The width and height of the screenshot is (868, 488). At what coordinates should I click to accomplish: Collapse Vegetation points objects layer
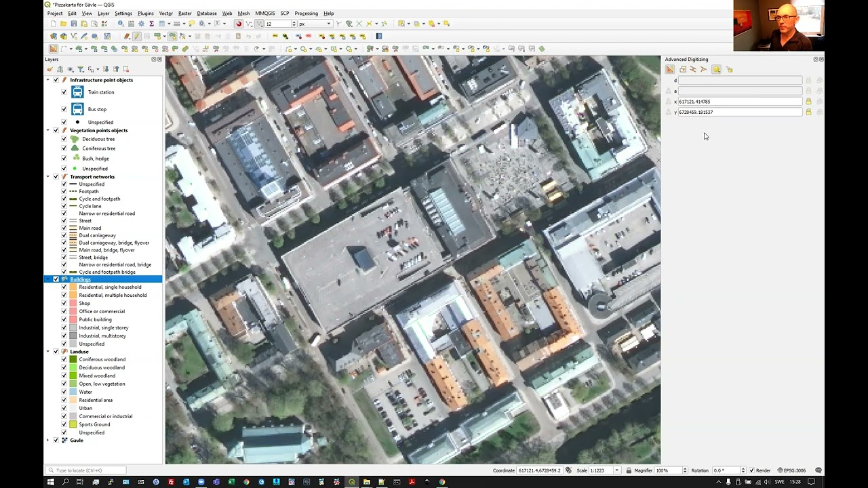pos(48,130)
